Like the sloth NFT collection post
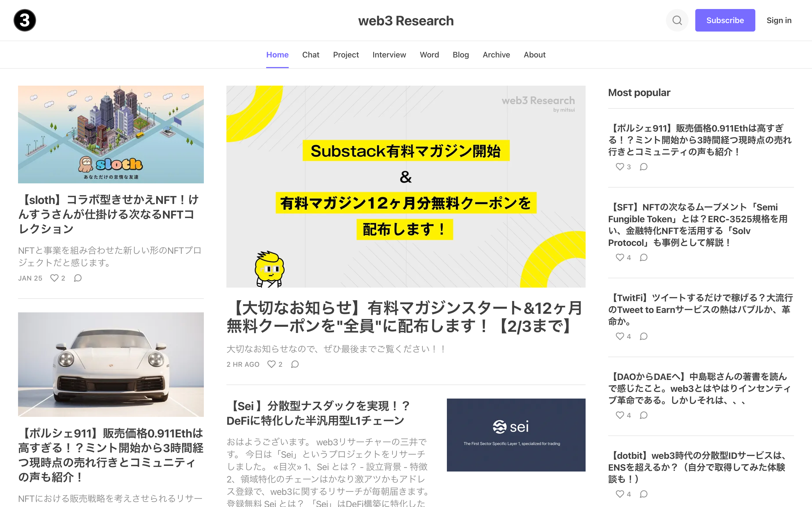Viewport: 812px width, 507px height. click(55, 278)
